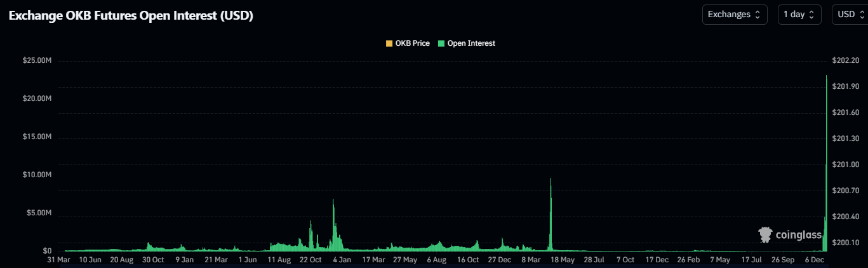Click the 7 May date label

[x=720, y=260]
